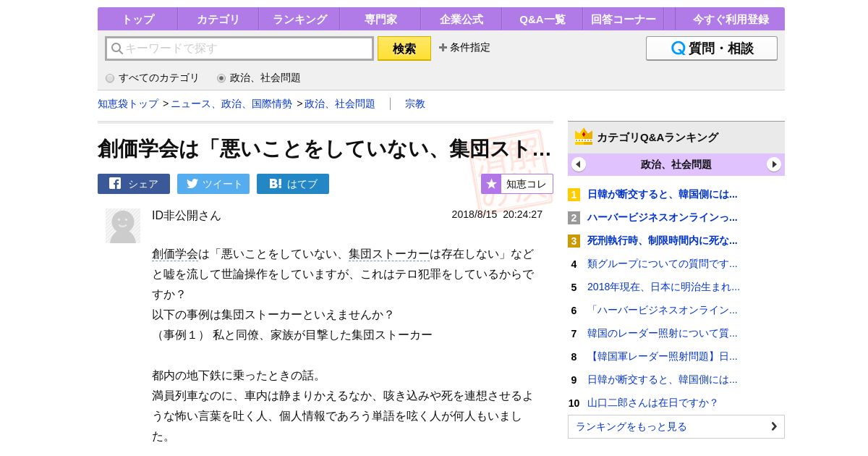Click the 質問・相談 button

[712, 48]
